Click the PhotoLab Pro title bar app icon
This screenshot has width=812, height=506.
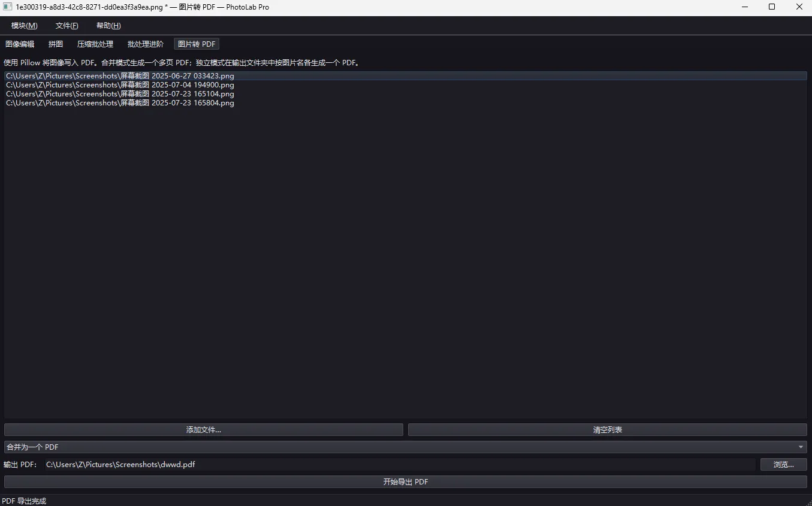[x=8, y=7]
